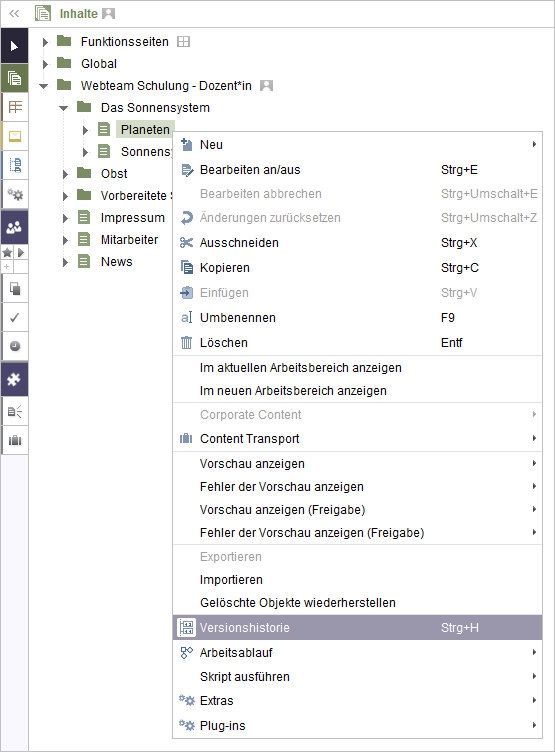Click the checkmark tasks sidebar icon
The height and width of the screenshot is (752, 555).
15,317
